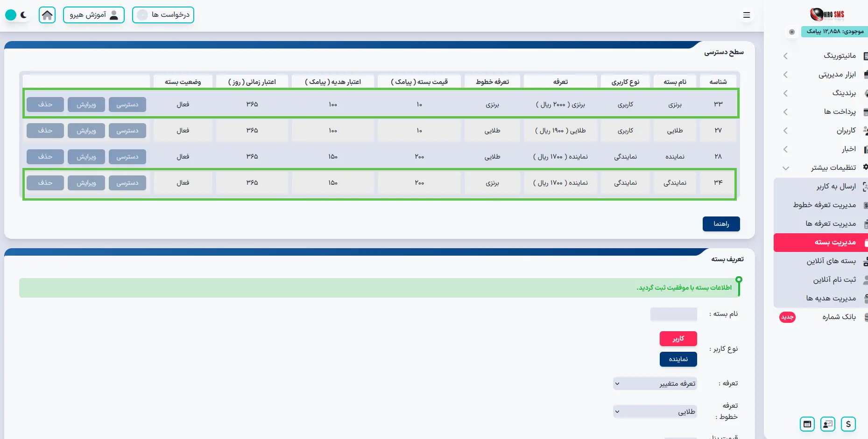The width and height of the screenshot is (868, 439).
Task: Select نماینده as the user type
Action: point(678,359)
